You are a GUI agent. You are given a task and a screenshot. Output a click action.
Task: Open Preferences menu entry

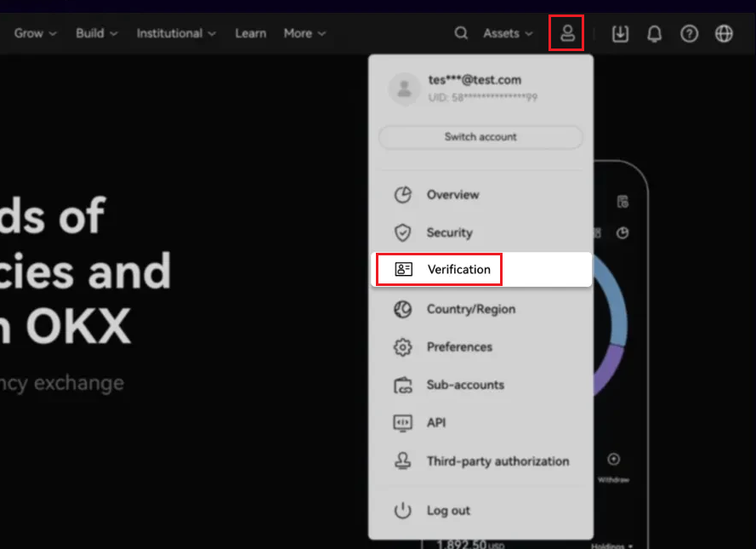[x=481, y=347]
